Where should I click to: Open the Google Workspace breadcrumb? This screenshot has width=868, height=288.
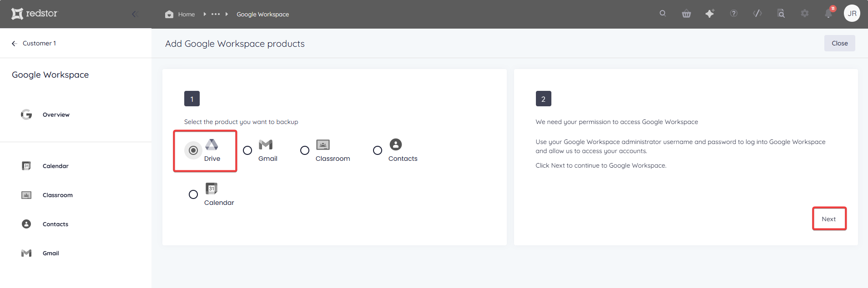point(262,14)
